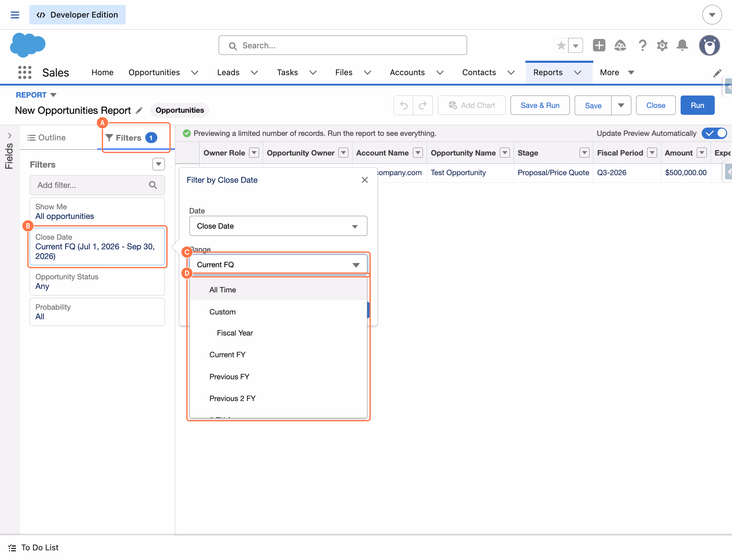Screen dimensions: 732x560
Task: Open the global actions plus icon
Action: pos(599,45)
